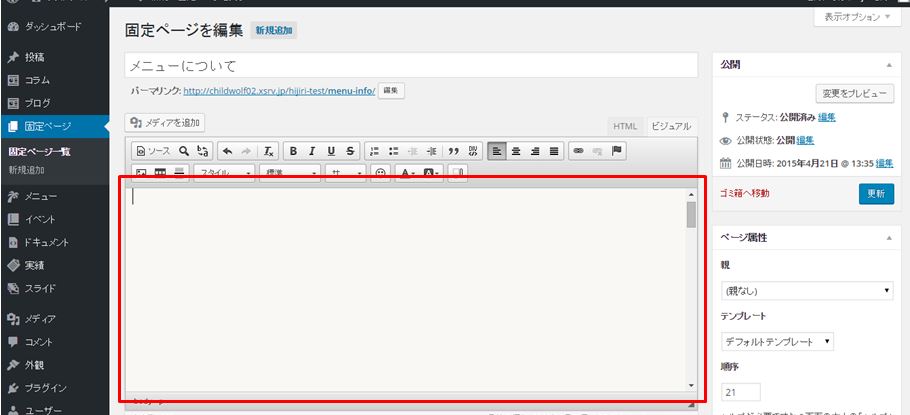Open the デフォルトテンプレート template dropdown
Image resolution: width=910 pixels, height=415 pixels.
click(x=778, y=342)
